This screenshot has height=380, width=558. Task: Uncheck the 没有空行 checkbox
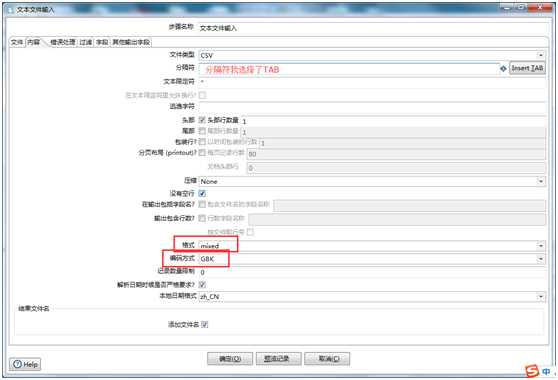click(202, 194)
